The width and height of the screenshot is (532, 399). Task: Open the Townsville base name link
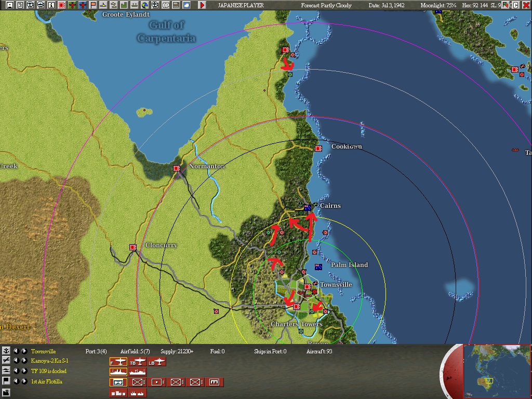43,352
